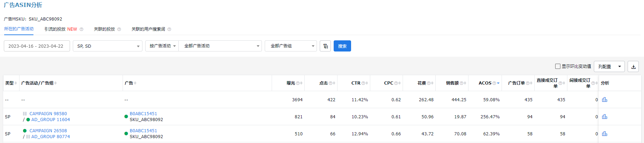This screenshot has width=644, height=143.
Task: Expand the 按广告活动 selector
Action: (x=162, y=46)
